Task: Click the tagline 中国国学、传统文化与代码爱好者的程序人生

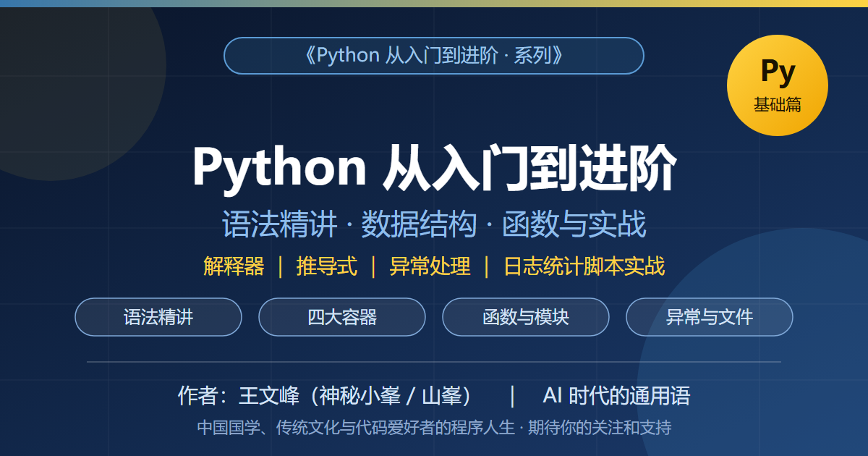Action: coord(356,428)
